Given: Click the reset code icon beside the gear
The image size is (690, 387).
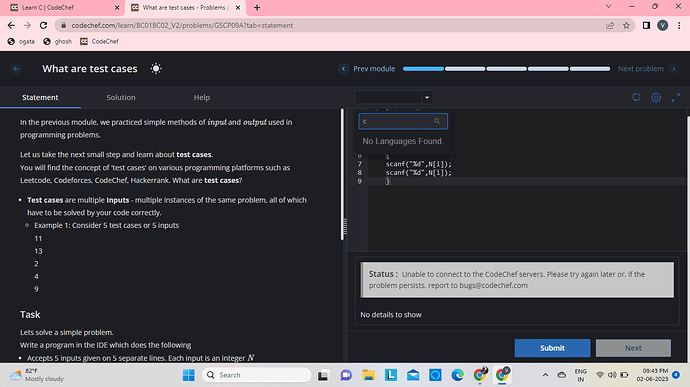Looking at the screenshot, I should click(636, 97).
